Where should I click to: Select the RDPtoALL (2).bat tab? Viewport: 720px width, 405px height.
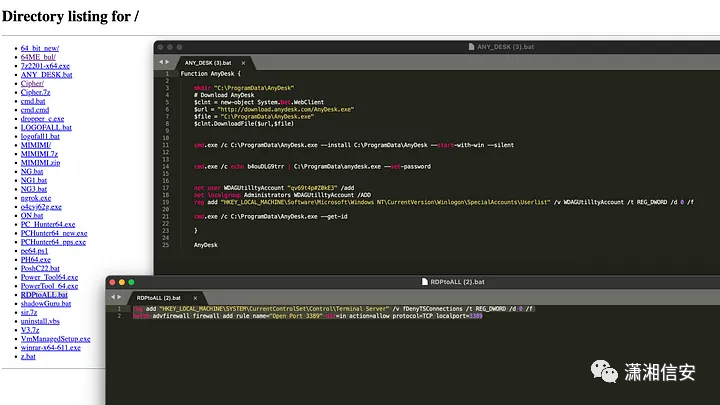[x=159, y=298]
